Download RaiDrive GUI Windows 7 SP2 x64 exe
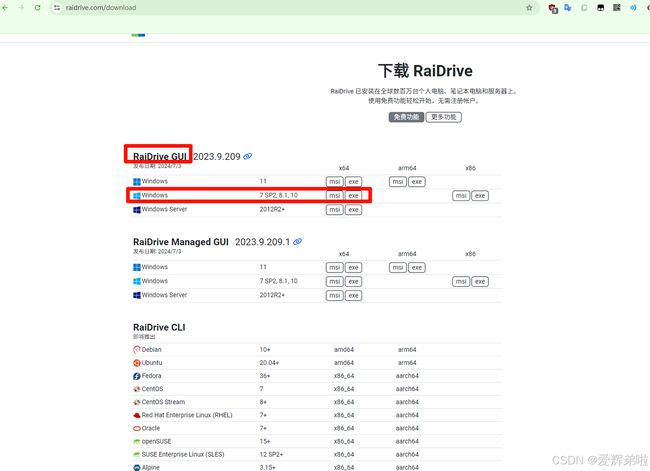Screen dimensions: 650x471 pos(354,196)
